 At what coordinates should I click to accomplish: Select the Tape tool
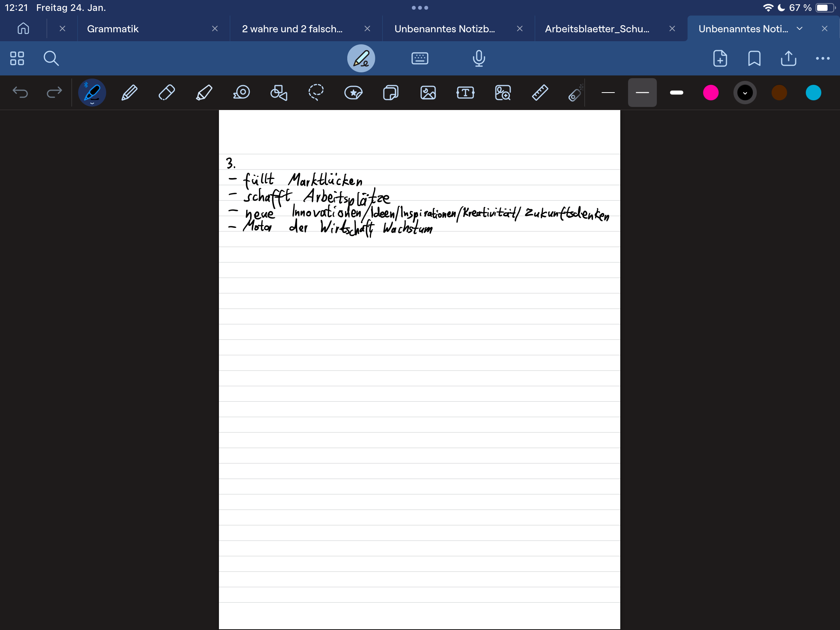(241, 93)
